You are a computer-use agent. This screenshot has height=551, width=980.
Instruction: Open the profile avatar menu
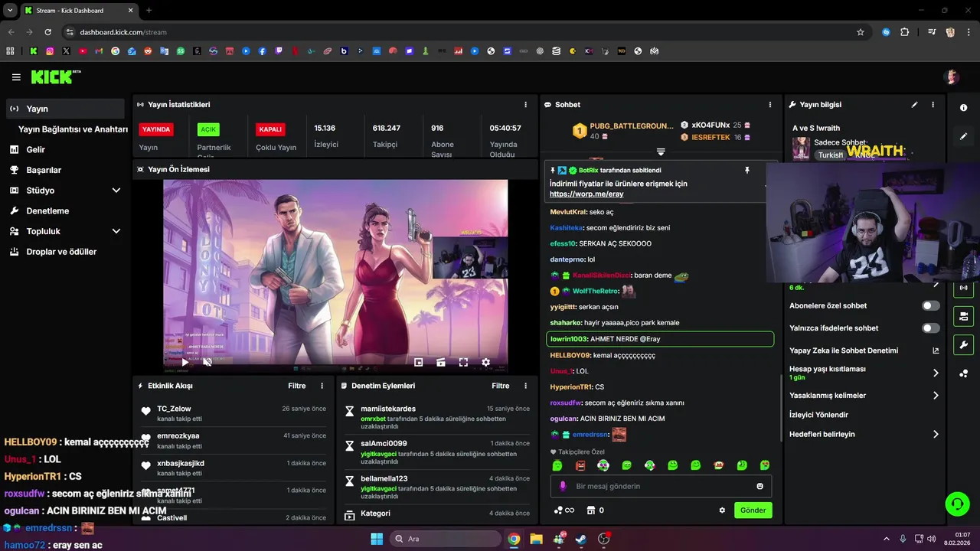click(952, 77)
